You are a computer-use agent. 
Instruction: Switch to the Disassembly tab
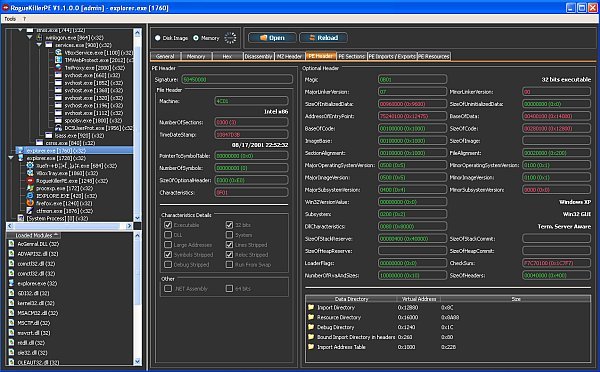[x=259, y=56]
